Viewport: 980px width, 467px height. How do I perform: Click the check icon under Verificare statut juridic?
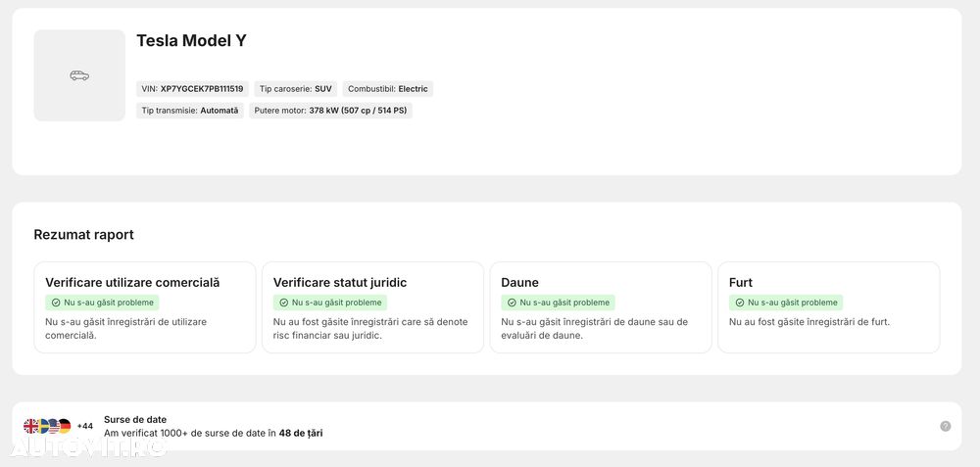point(284,303)
